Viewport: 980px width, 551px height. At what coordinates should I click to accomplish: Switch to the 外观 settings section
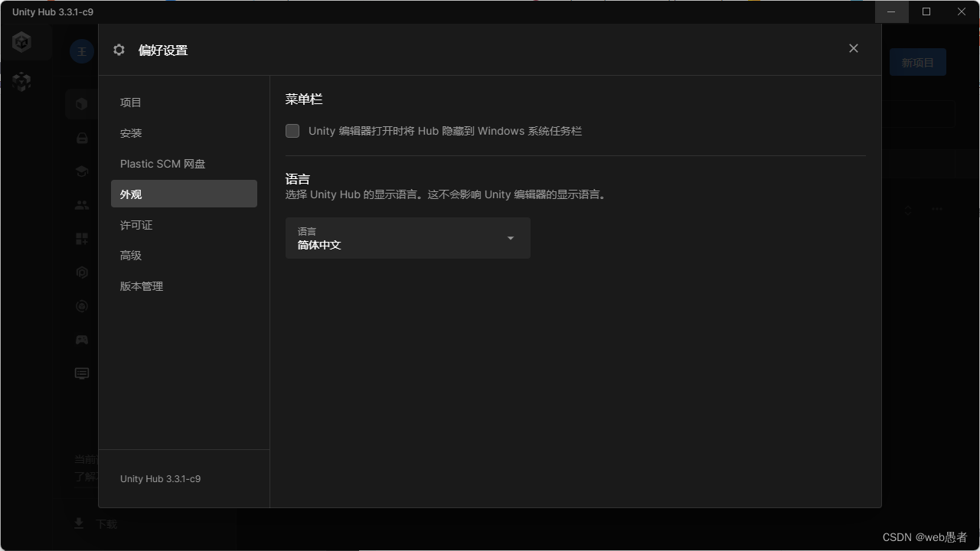pos(184,194)
